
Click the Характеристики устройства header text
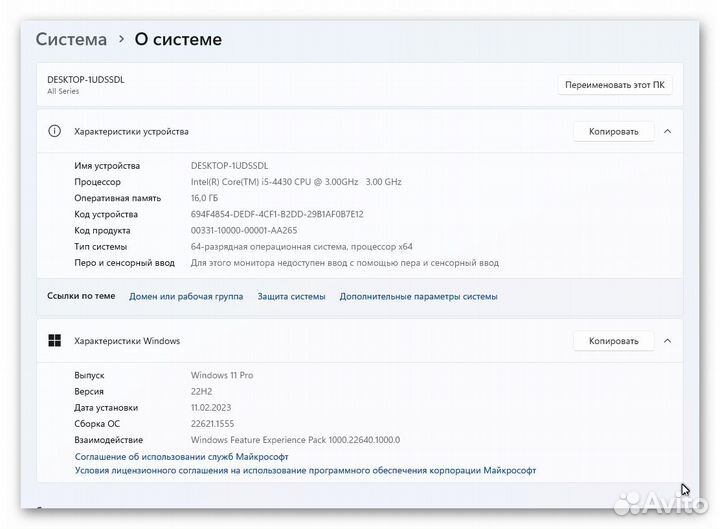coord(131,132)
